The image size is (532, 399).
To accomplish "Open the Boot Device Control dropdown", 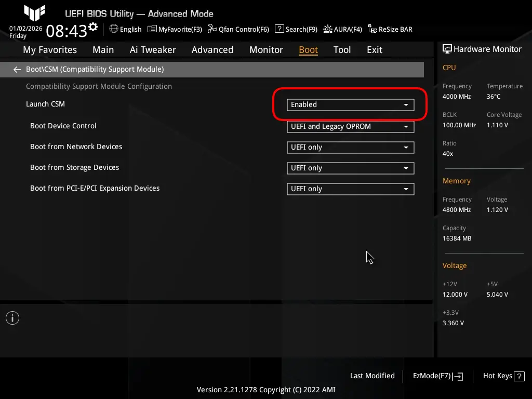I will 350,126.
